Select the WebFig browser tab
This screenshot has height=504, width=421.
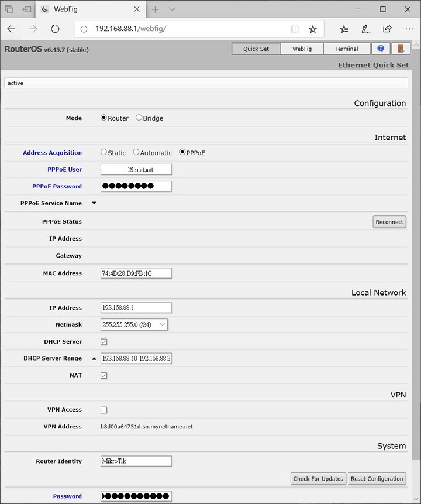pos(90,9)
